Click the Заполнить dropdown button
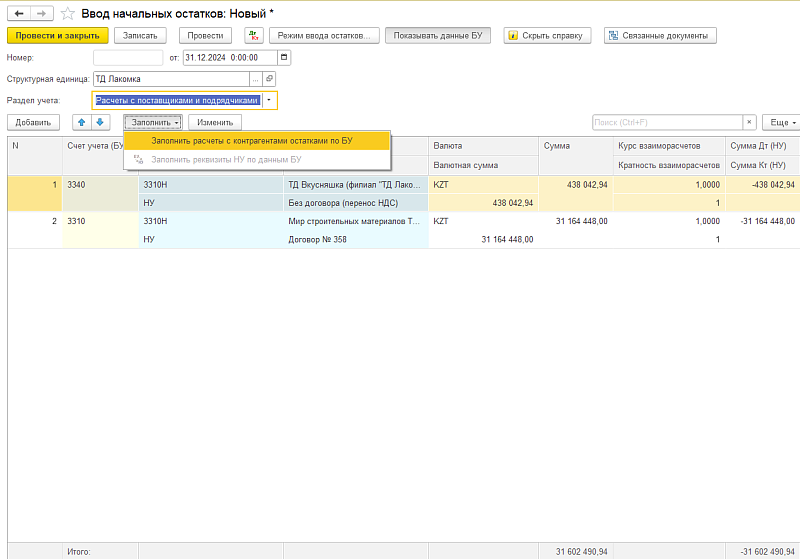The image size is (800, 559). [153, 122]
